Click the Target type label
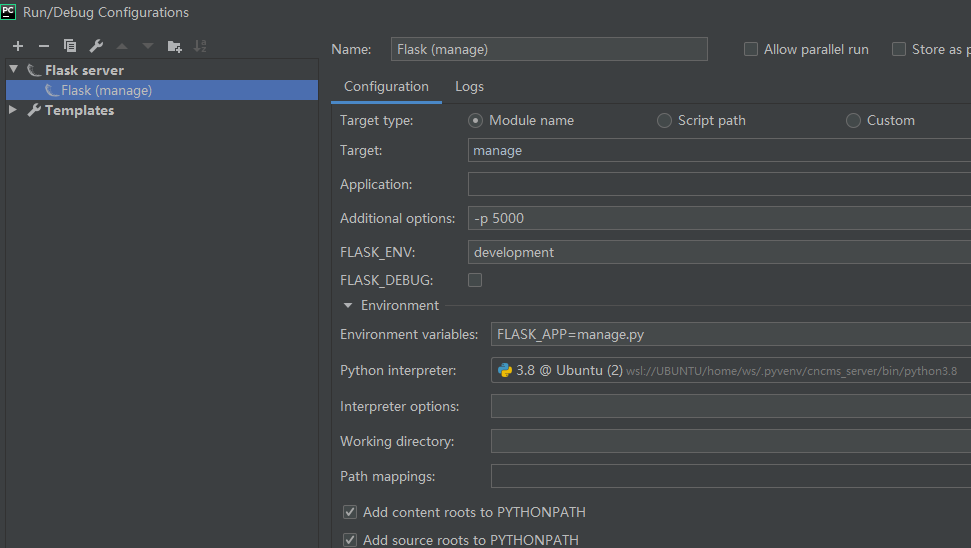 pyautogui.click(x=377, y=121)
